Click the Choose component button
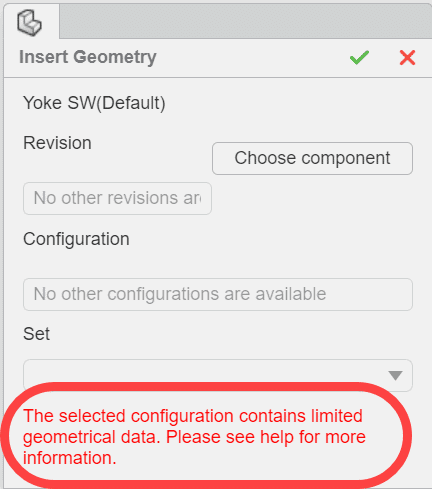 (312, 158)
